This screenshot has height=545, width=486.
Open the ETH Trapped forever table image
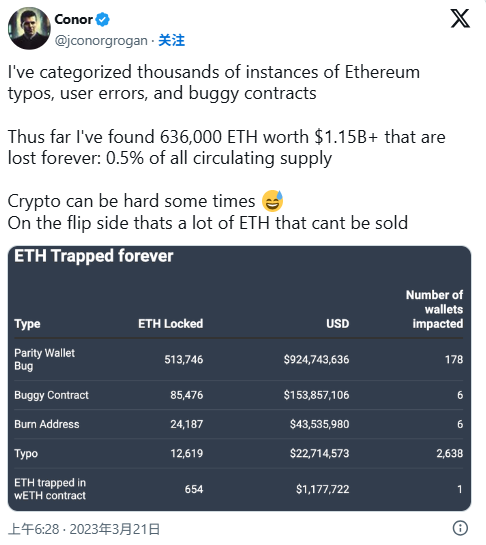[x=239, y=378]
